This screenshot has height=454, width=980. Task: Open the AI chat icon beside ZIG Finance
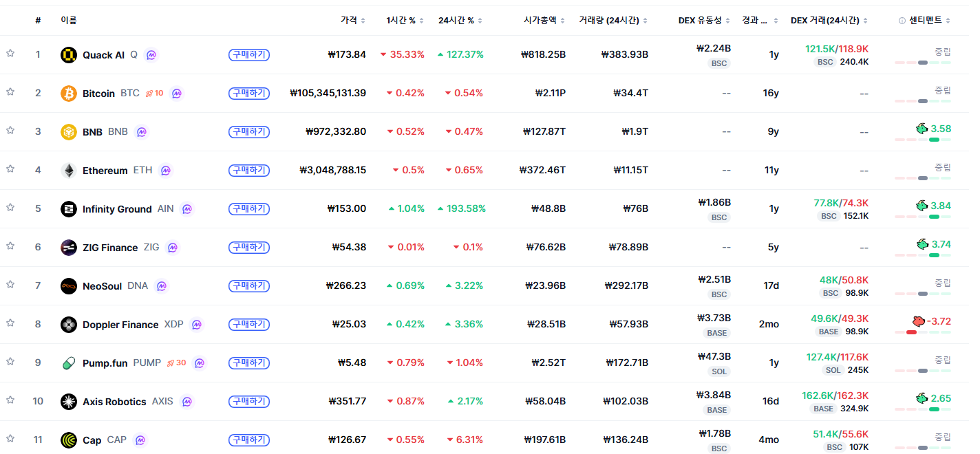pyautogui.click(x=172, y=248)
